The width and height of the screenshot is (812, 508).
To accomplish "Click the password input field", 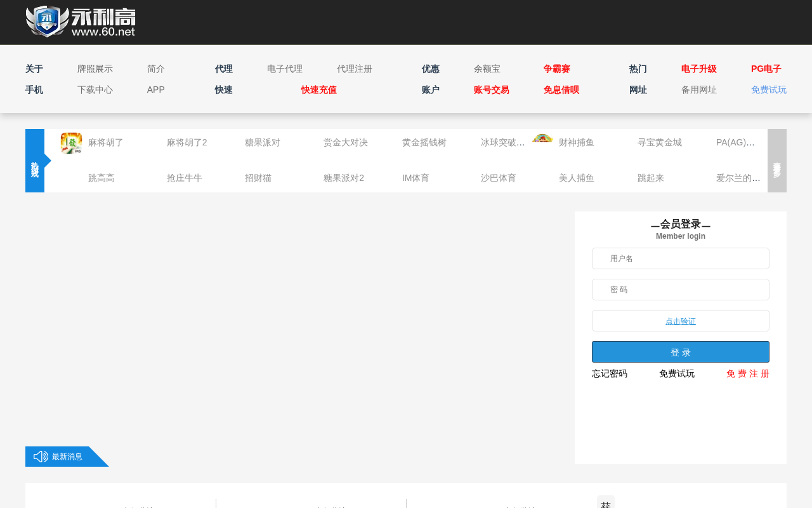I will (x=680, y=290).
